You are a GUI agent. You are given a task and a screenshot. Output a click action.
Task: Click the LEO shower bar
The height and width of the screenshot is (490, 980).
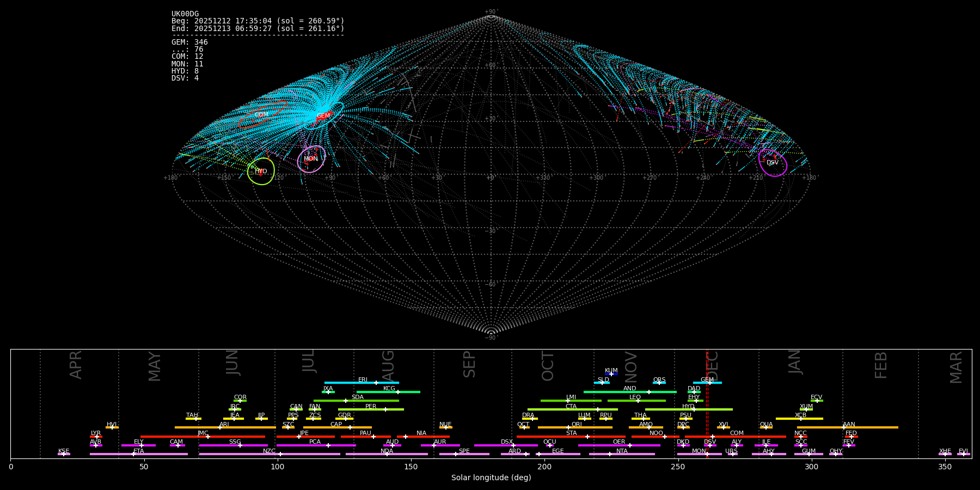point(636,401)
